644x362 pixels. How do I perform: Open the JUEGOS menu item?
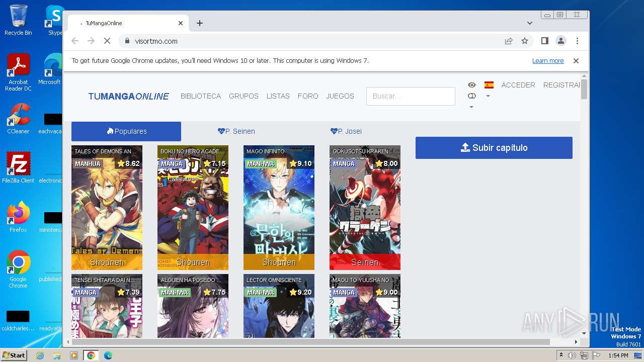click(340, 96)
